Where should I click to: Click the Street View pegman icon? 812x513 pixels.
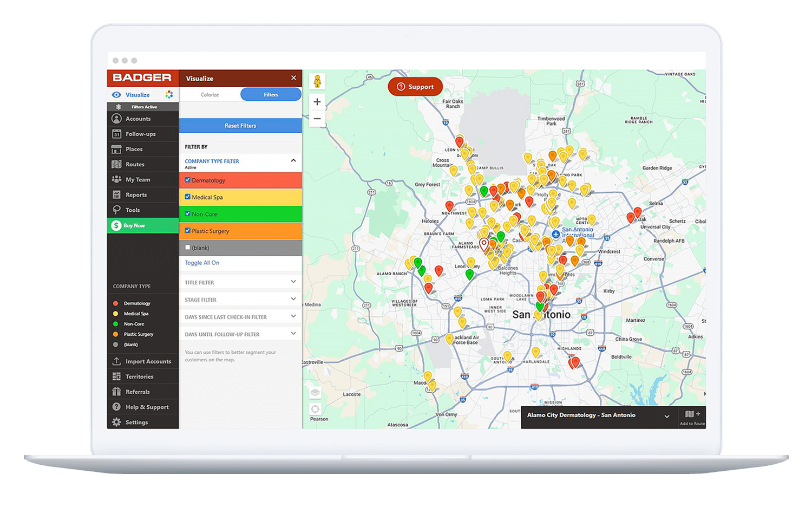[x=317, y=81]
